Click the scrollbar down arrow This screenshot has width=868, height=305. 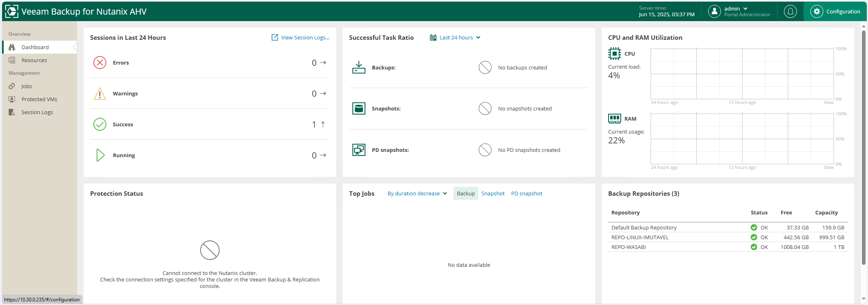[x=864, y=299]
